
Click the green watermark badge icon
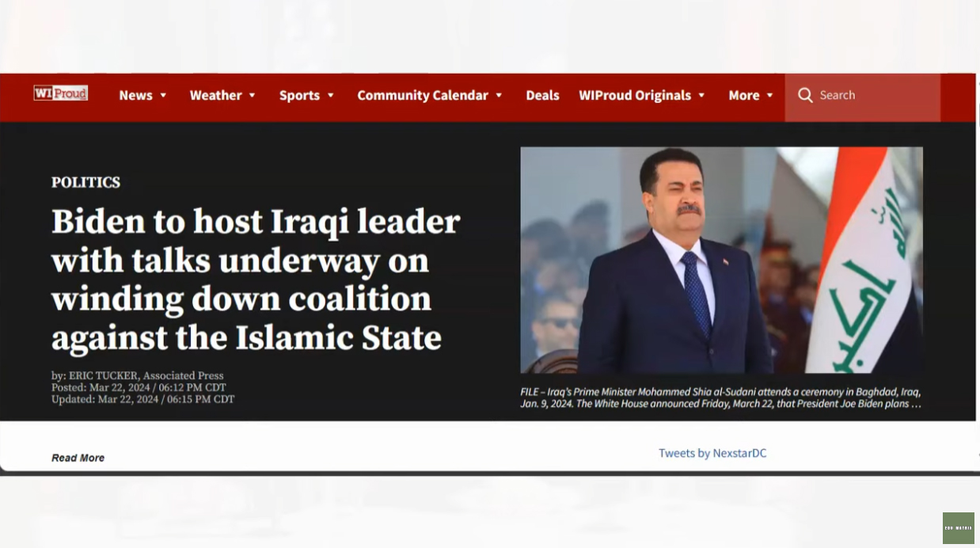click(958, 528)
